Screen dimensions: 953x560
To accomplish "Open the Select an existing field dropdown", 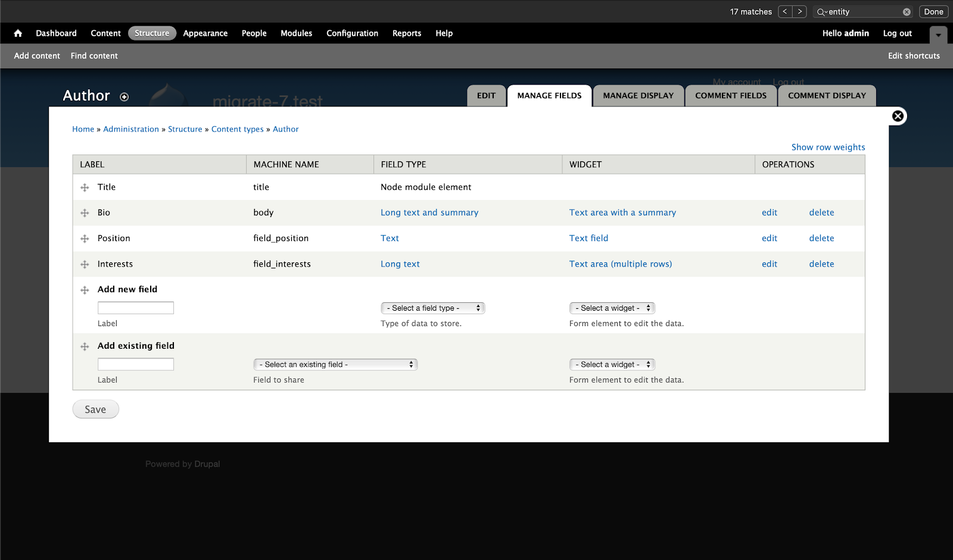I will [x=335, y=364].
